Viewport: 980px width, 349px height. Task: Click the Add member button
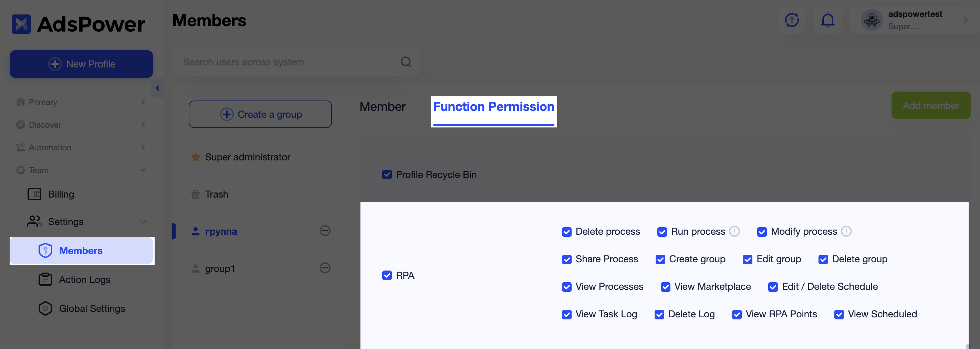pyautogui.click(x=930, y=105)
